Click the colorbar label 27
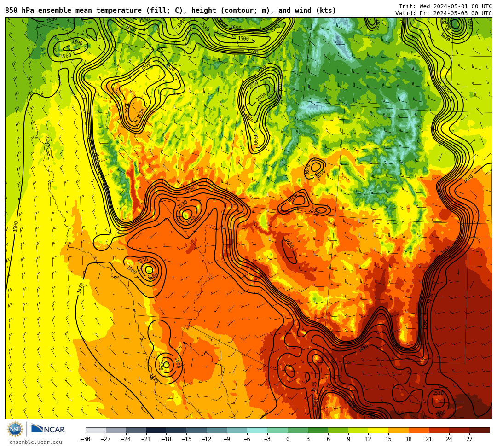This screenshot has width=497, height=448. coord(469,439)
